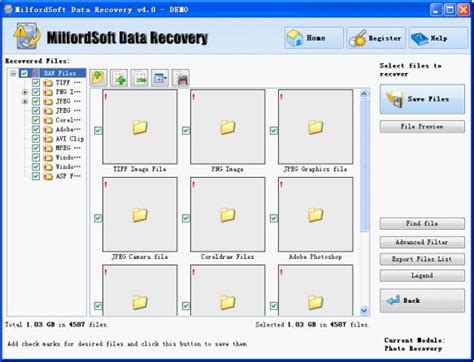The image size is (474, 362).
Task: Click the save disk toolbar icon
Action: (x=181, y=78)
